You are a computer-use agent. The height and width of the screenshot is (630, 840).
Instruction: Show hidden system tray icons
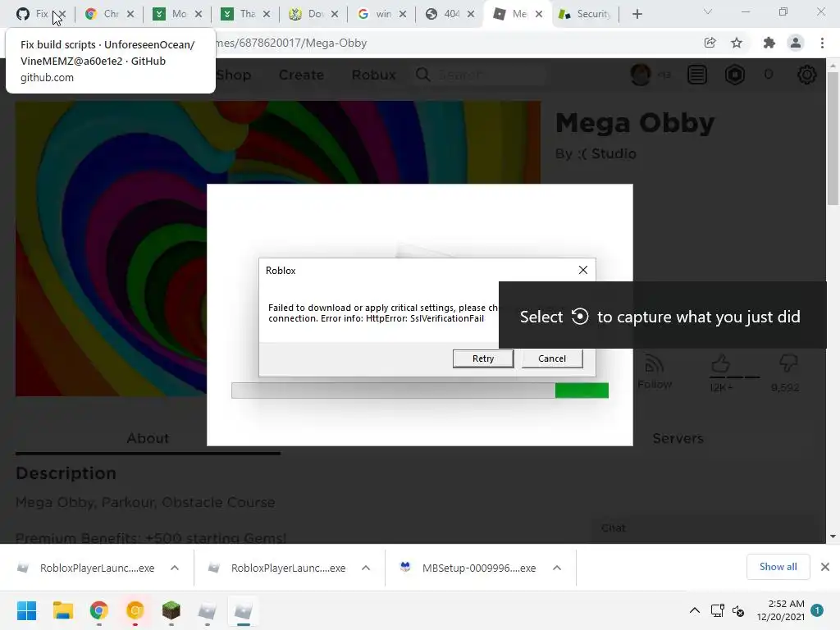point(694,610)
